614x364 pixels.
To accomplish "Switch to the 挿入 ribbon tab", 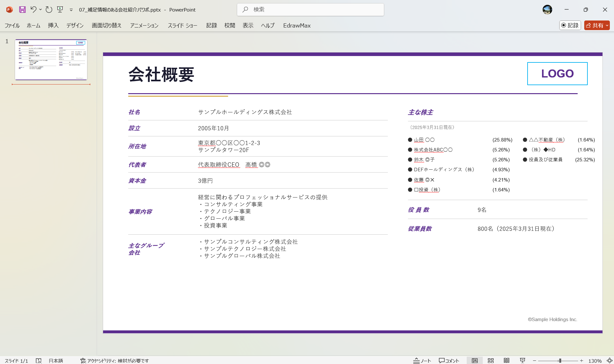I will (x=53, y=25).
